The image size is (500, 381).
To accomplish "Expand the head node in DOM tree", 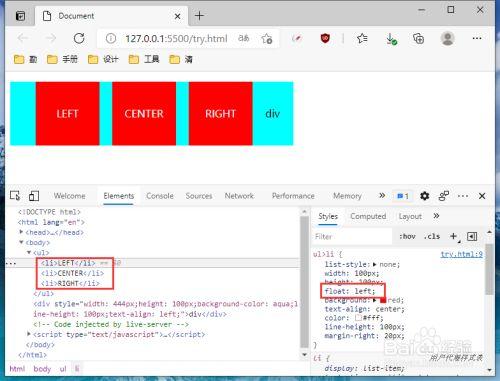I will tap(21, 232).
